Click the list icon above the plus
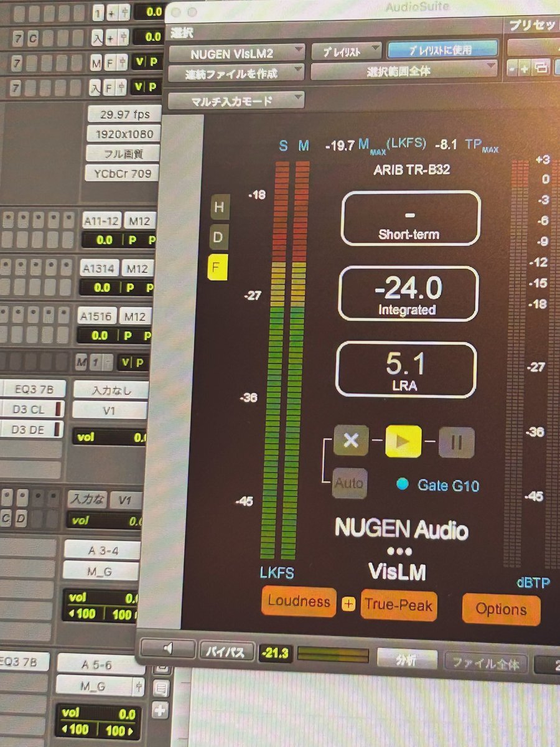This screenshot has width=560, height=747. (161, 688)
